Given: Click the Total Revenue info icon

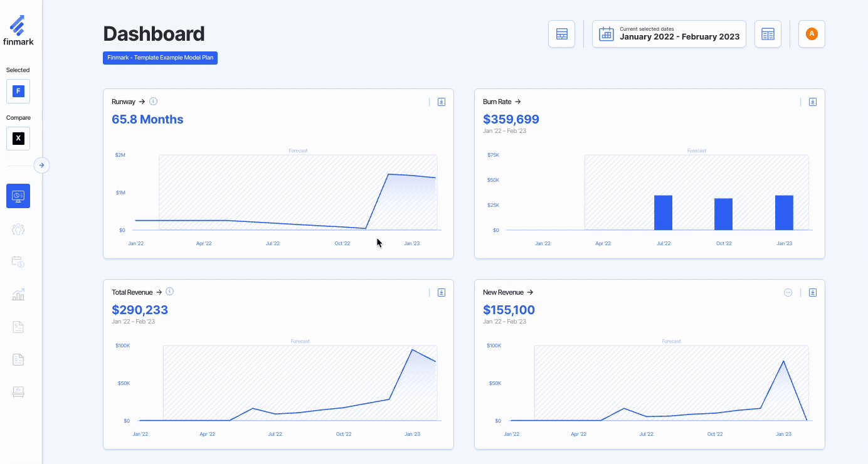Looking at the screenshot, I should click(169, 292).
